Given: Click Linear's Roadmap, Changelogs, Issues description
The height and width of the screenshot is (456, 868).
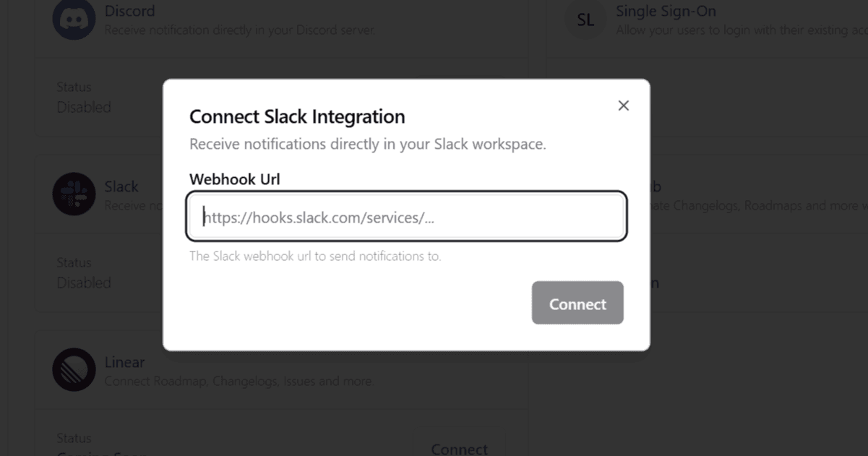Looking at the screenshot, I should (x=239, y=381).
